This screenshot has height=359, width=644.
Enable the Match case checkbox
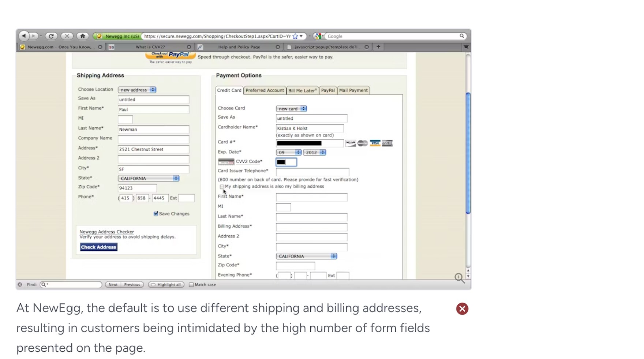click(x=191, y=285)
